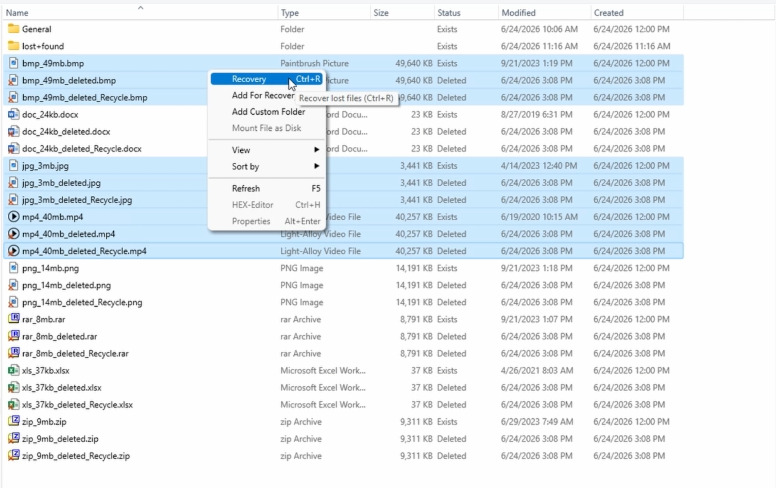
Task: Expand Sort by submenu arrow
Action: pyautogui.click(x=316, y=167)
